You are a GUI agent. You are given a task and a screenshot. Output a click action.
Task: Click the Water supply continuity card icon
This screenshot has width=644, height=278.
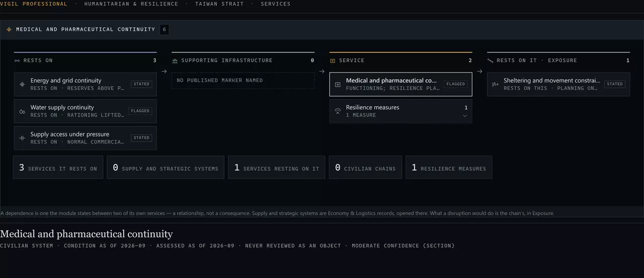[22, 111]
